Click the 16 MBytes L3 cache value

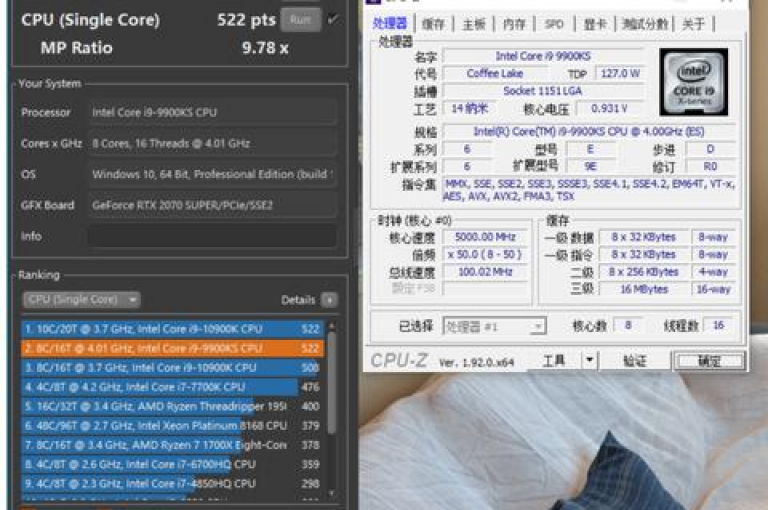[x=644, y=290]
